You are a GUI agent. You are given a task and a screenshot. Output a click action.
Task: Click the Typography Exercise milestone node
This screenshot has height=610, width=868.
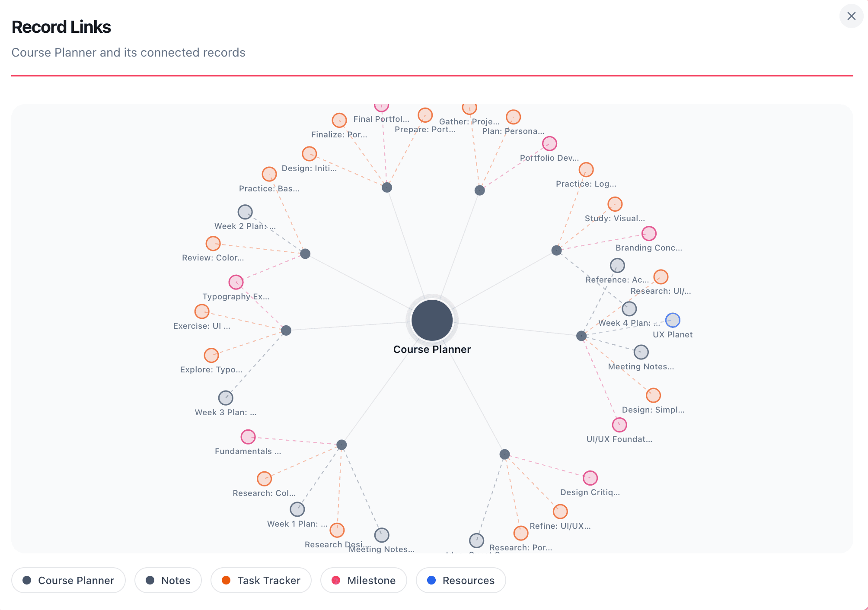click(236, 282)
